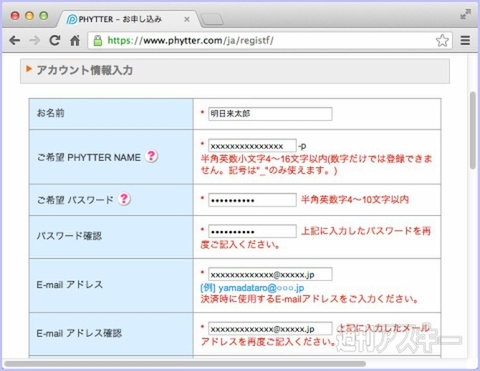
Task: Click the browser forward arrow
Action: pos(34,41)
